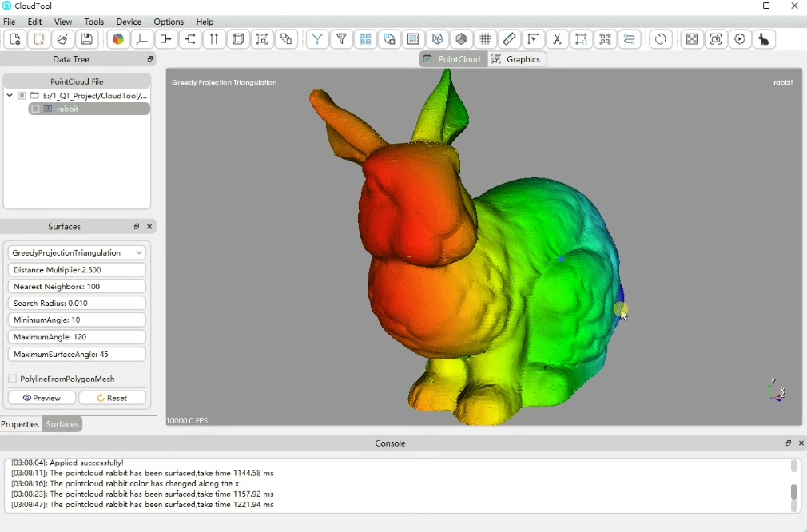Close the Console panel
This screenshot has height=532, width=807.
tap(801, 443)
